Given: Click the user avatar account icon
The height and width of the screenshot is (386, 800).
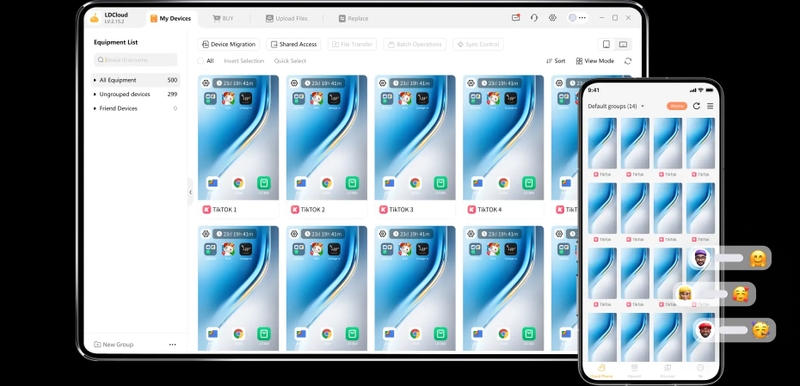Looking at the screenshot, I should tap(572, 18).
